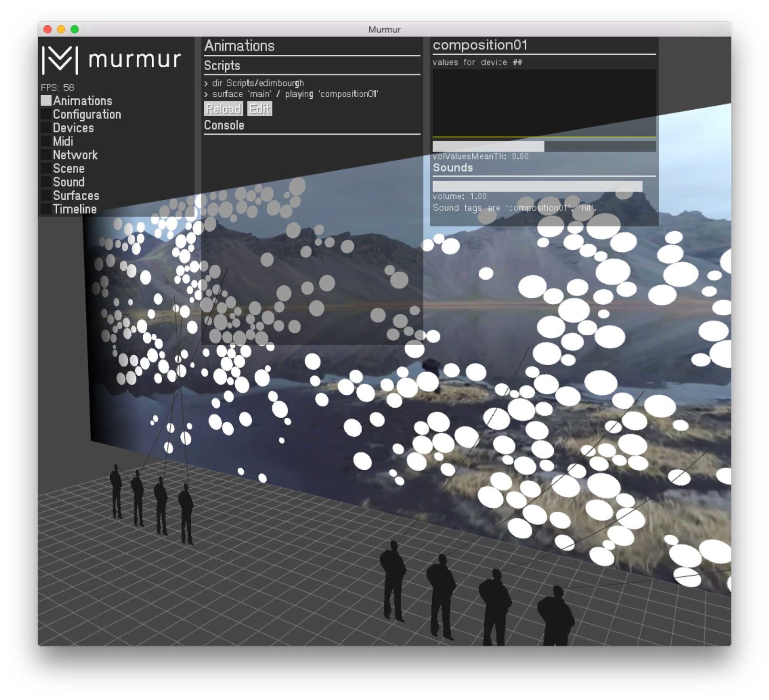Adjust the volValuesMeanTh slider
This screenshot has width=769, height=700.
(544, 146)
